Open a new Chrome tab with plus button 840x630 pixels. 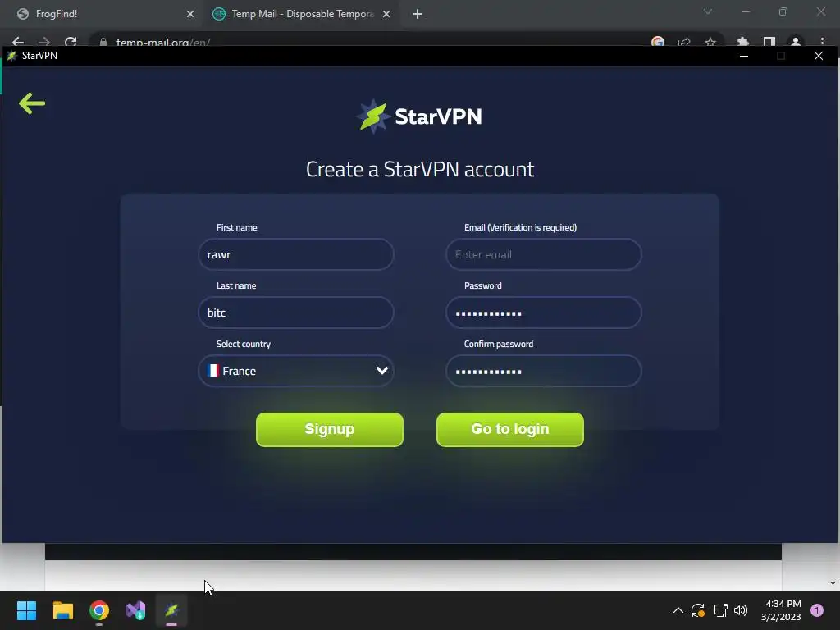418,14
